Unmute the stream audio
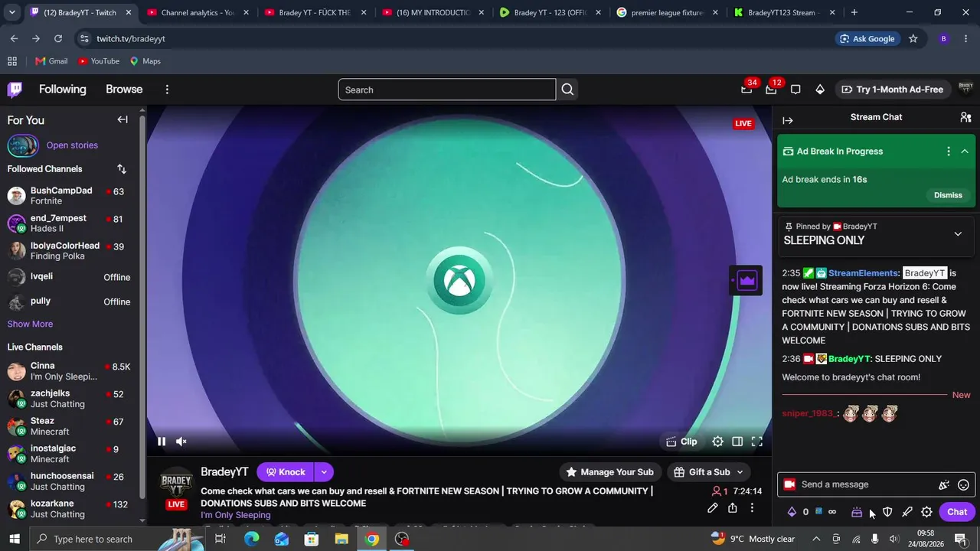 pos(181,442)
